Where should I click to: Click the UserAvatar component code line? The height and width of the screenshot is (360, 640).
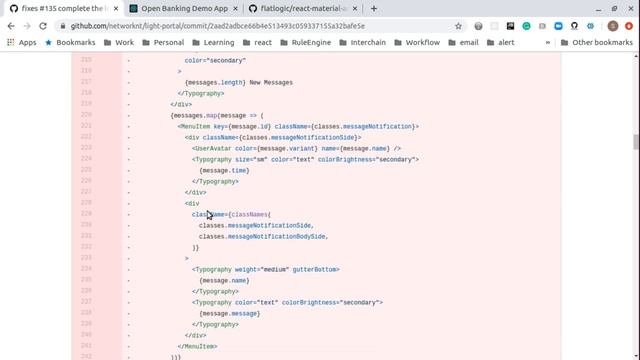click(296, 149)
